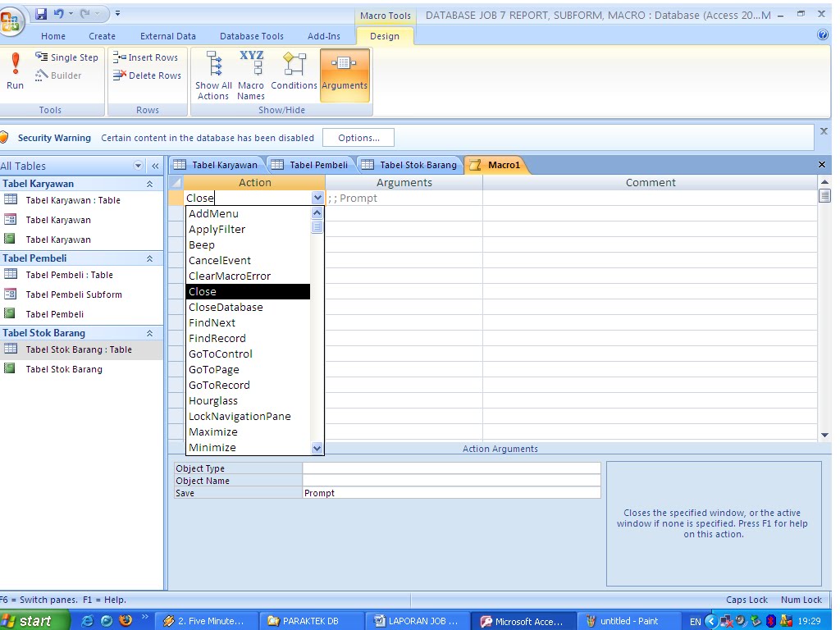840x630 pixels.
Task: Open the Add-Ins tab
Action: click(323, 36)
